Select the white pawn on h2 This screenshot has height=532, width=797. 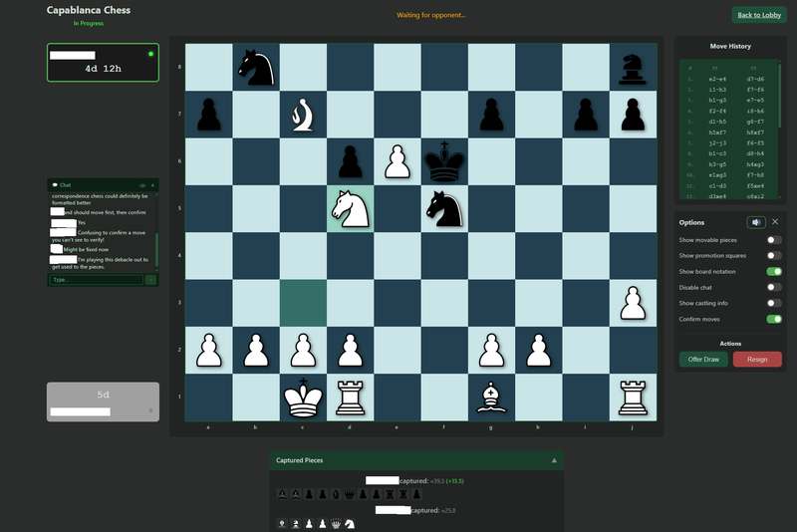tap(539, 351)
